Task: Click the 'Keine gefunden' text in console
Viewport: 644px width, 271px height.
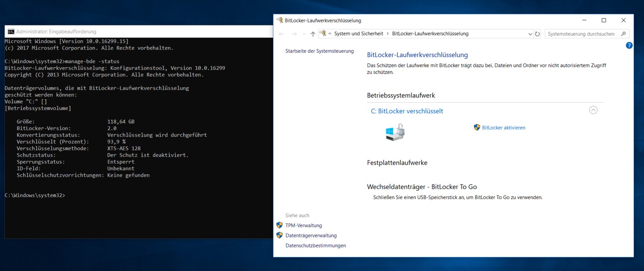Action: click(128, 175)
